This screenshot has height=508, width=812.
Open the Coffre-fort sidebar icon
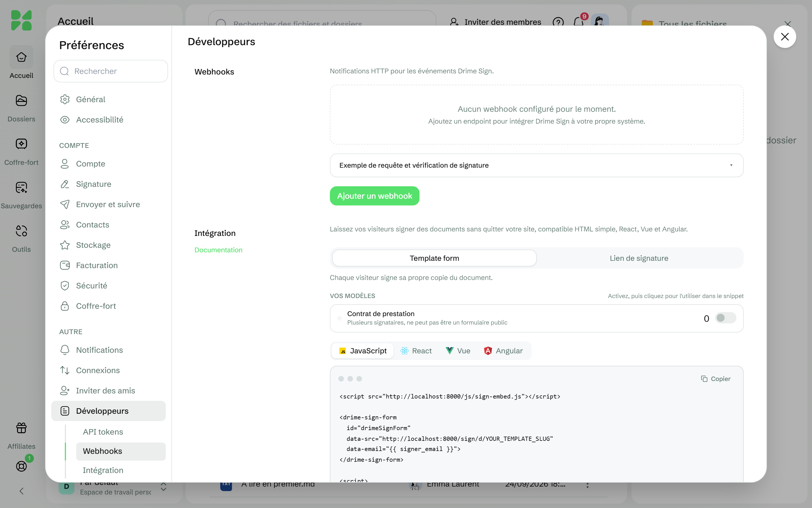pyautogui.click(x=21, y=144)
